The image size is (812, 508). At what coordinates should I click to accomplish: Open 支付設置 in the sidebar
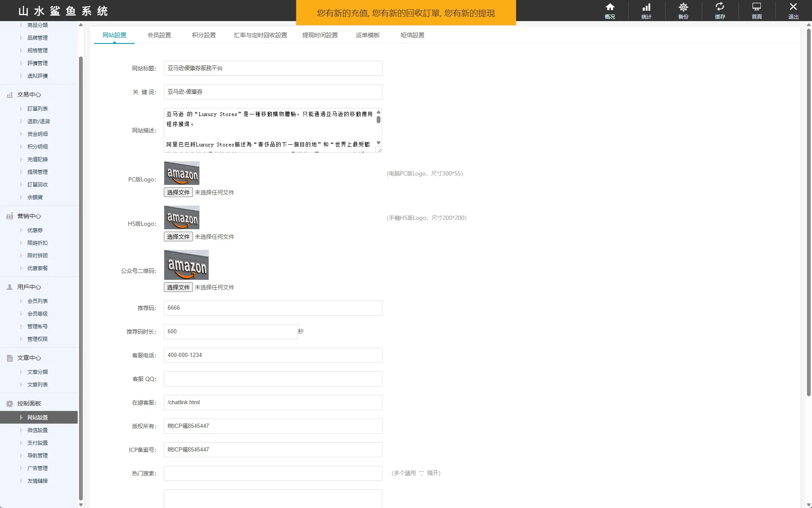pyautogui.click(x=38, y=443)
